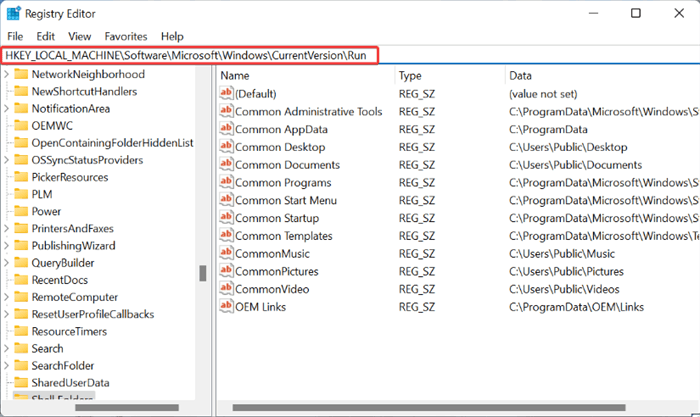Select the folder icon for RecentDocs

(x=20, y=280)
